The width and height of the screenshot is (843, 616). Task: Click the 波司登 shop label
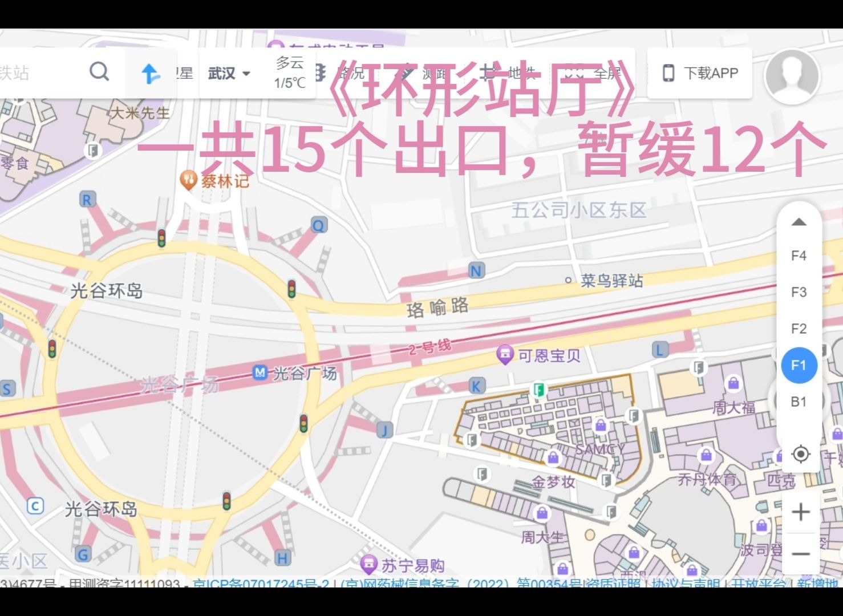761,550
